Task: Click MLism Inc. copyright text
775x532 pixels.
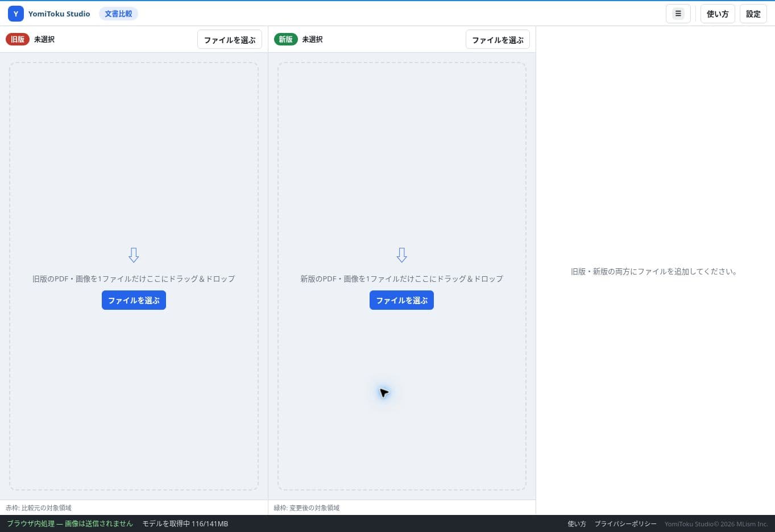Action: [716, 524]
